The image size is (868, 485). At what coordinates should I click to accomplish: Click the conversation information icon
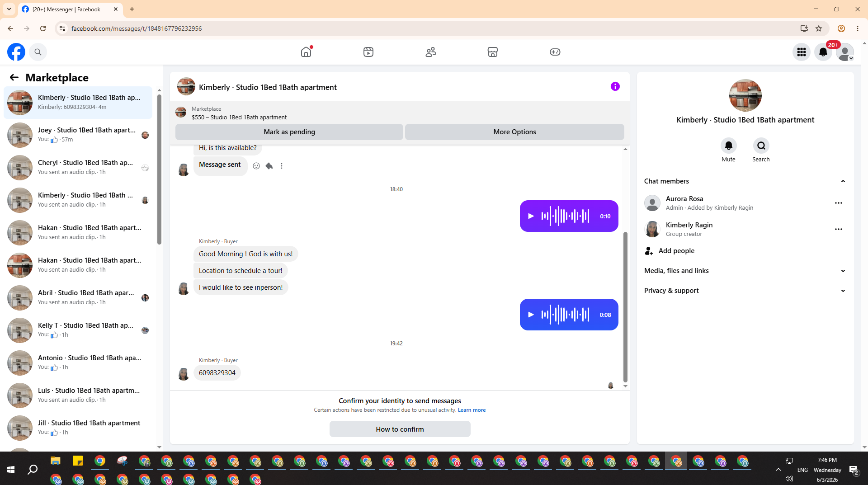(x=615, y=86)
